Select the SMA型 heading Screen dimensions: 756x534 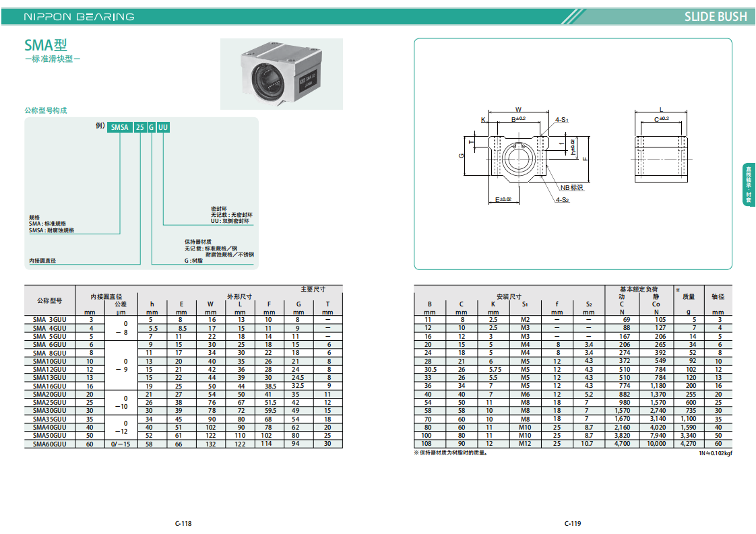pyautogui.click(x=46, y=45)
